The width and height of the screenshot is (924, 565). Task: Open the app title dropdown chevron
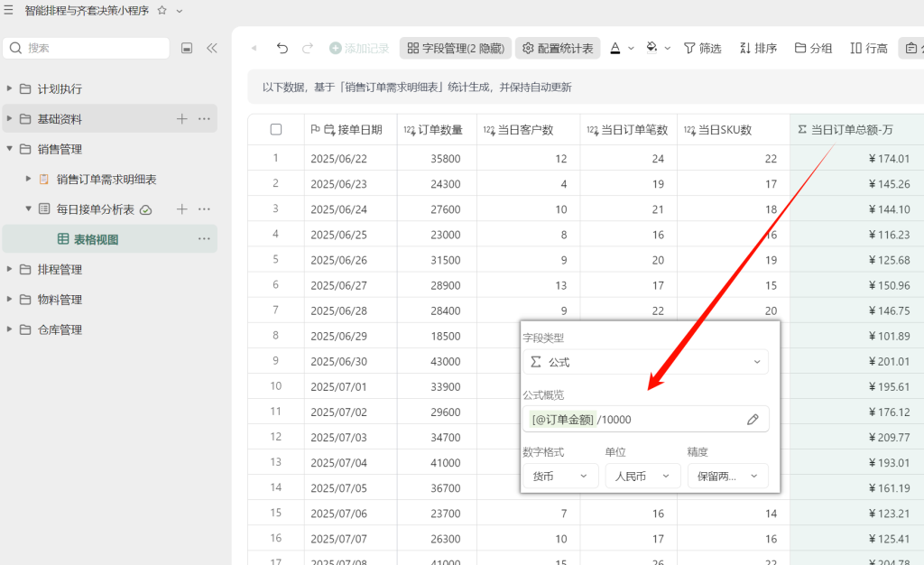click(180, 11)
